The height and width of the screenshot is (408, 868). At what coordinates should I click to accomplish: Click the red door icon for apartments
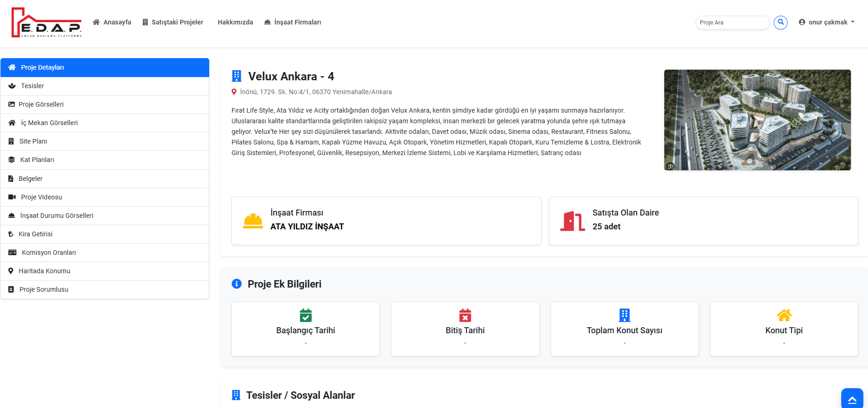click(572, 221)
